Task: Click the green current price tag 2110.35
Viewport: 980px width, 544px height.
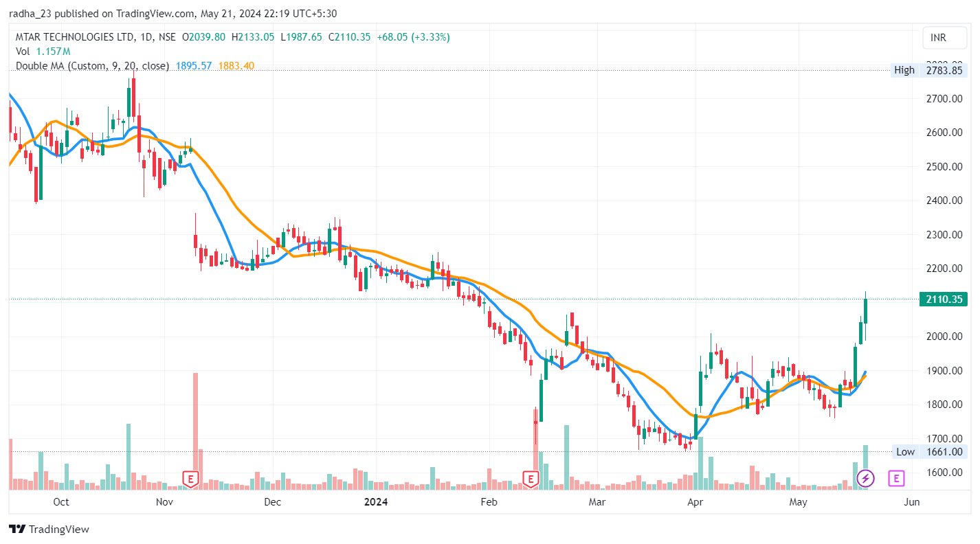Action: 944,299
